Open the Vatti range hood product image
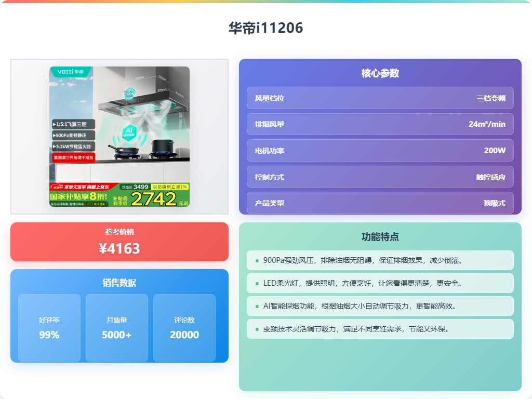The height and width of the screenshot is (399, 532). tap(119, 137)
